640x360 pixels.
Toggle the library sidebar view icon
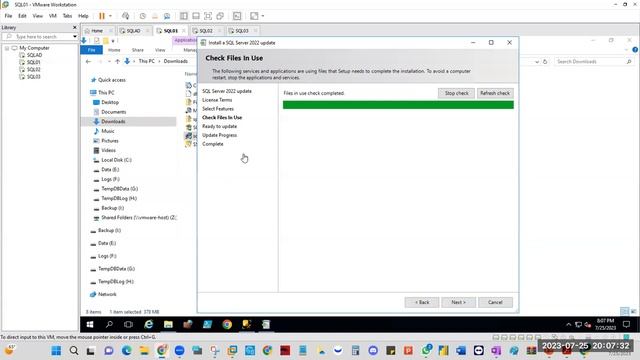[x=184, y=16]
